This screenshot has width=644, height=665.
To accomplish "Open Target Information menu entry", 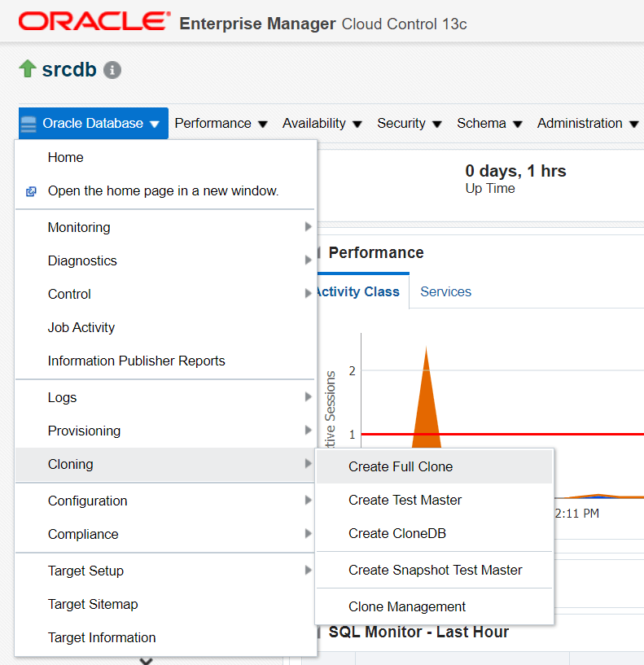I will click(x=102, y=637).
